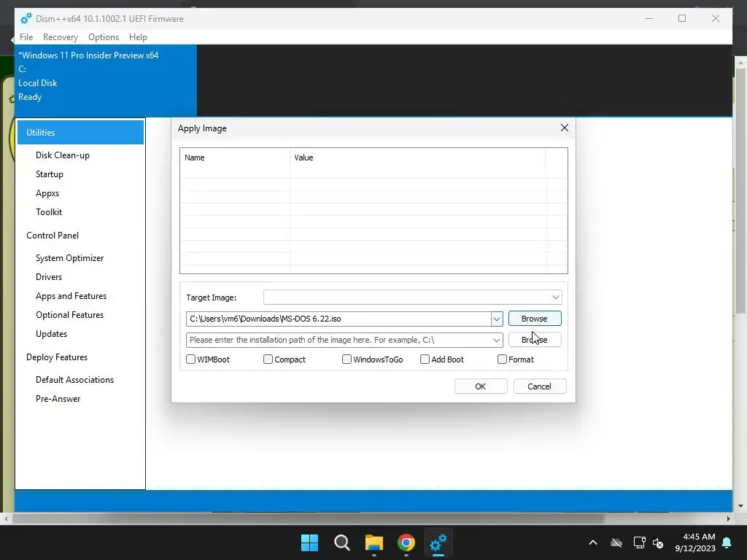Click the Dism++ gear icon in title bar

26,18
